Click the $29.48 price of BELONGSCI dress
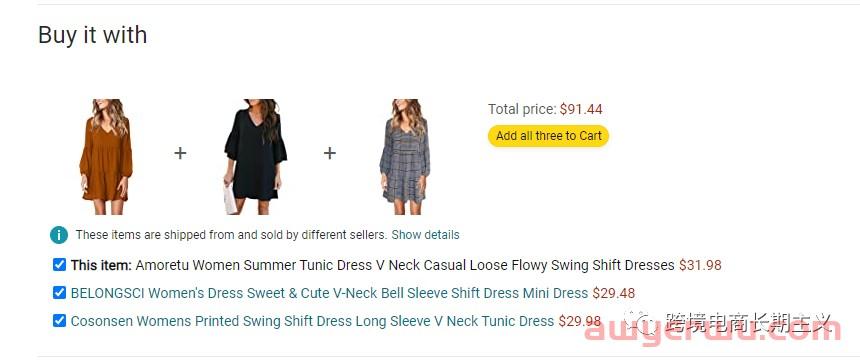860x360 pixels. pos(613,293)
